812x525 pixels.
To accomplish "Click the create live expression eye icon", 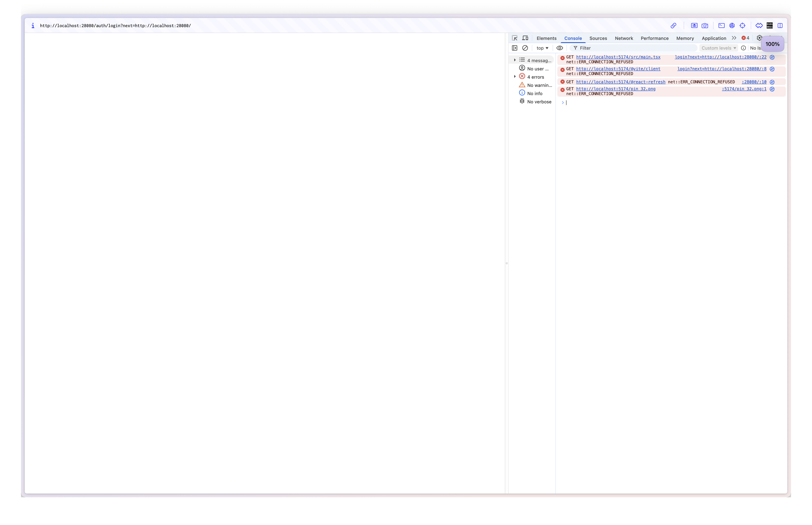I will (x=559, y=48).
